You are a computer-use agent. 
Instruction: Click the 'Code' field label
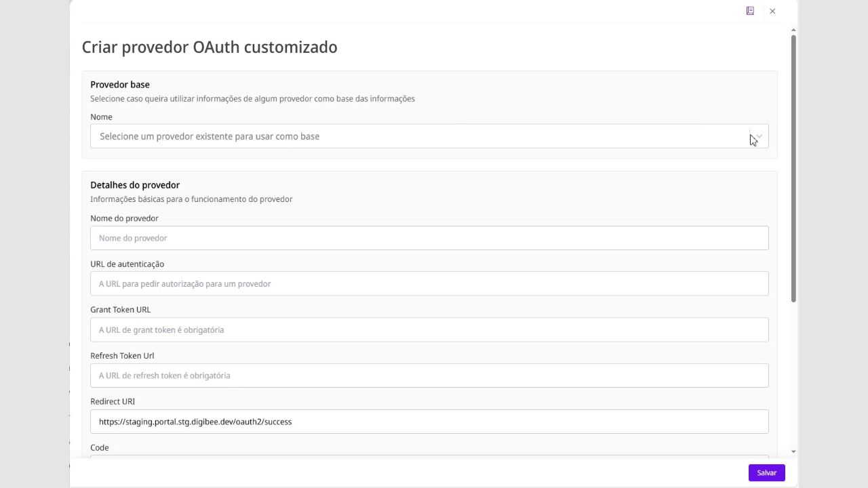click(x=99, y=447)
